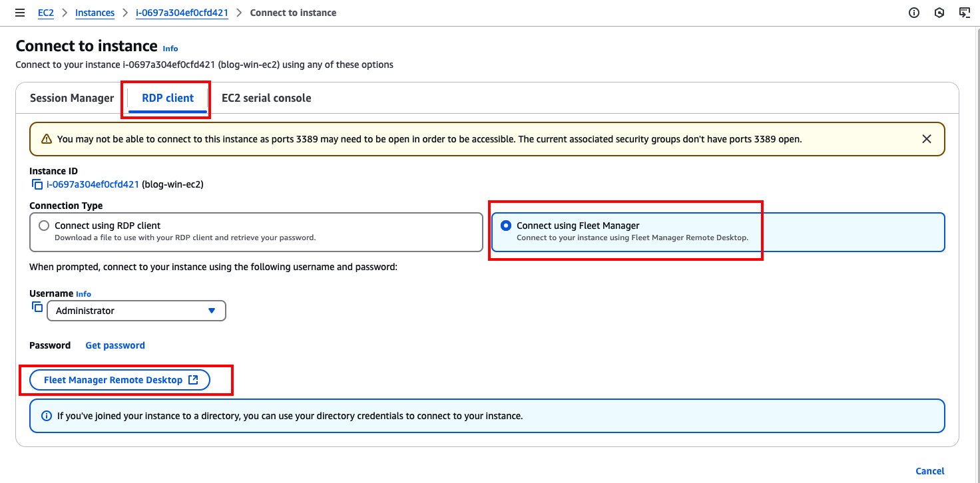Copy the username with copy icon

tap(37, 307)
